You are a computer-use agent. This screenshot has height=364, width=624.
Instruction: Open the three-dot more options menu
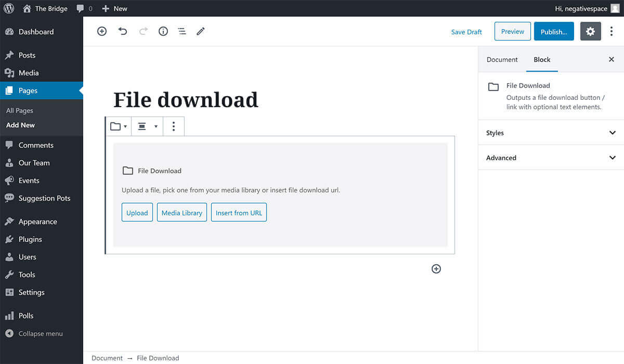[x=612, y=32]
